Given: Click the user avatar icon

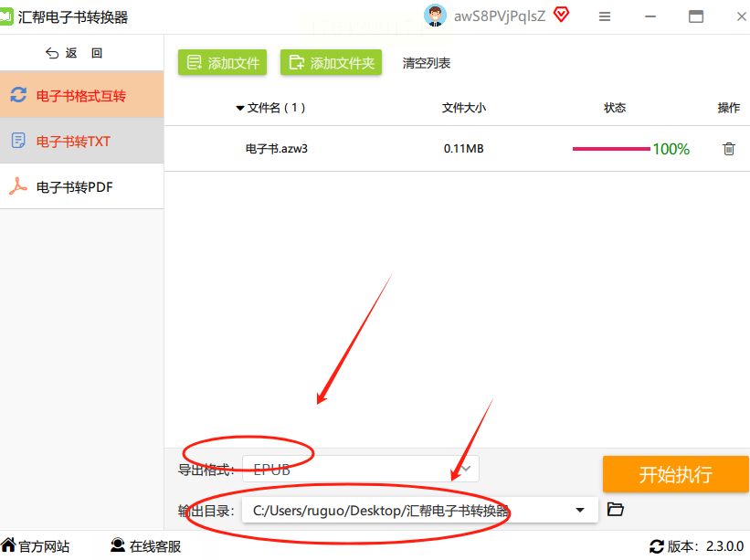Looking at the screenshot, I should pos(435,16).
